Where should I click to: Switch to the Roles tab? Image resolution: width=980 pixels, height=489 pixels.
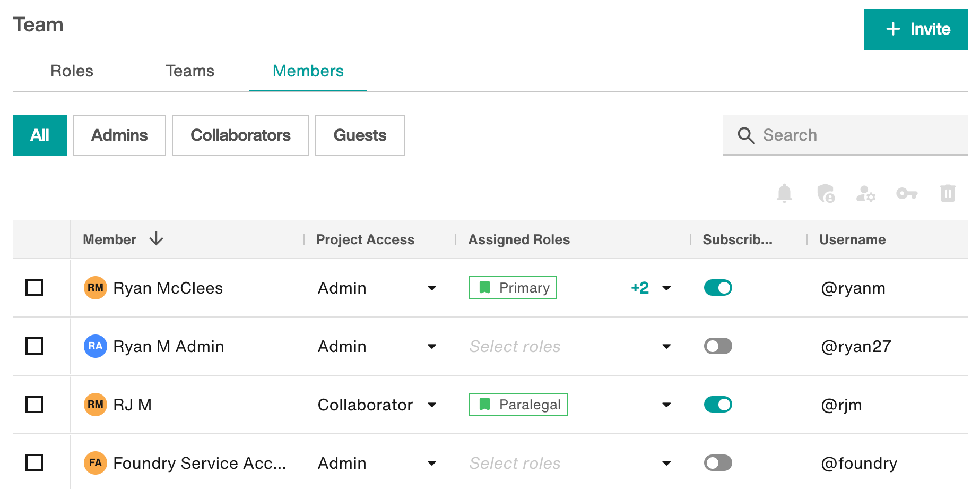[x=72, y=71]
